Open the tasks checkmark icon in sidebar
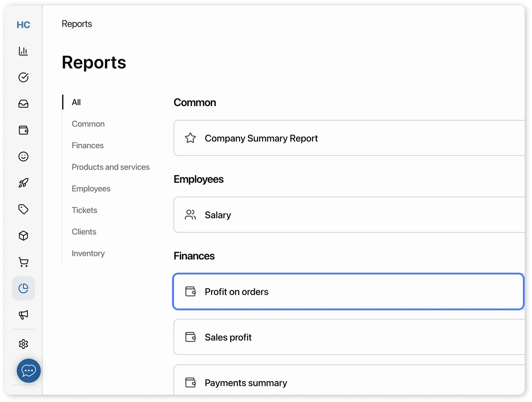Screen dimensions: 532x402 click(23, 77)
